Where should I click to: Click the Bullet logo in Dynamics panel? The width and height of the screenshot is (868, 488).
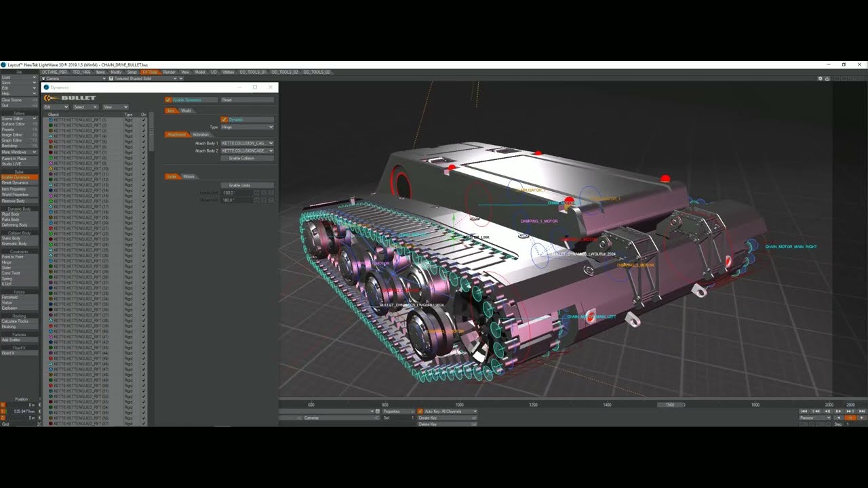70,98
